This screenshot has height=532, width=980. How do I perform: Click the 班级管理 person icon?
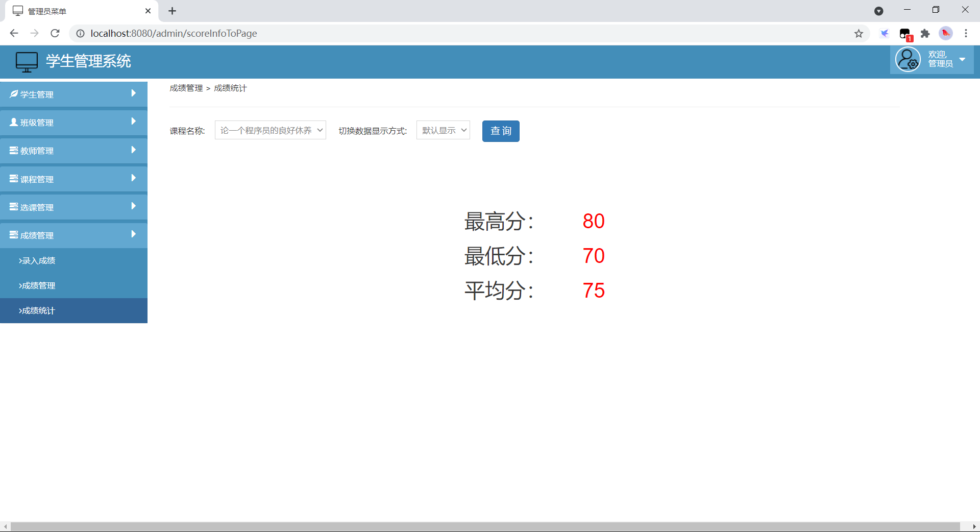click(13, 122)
